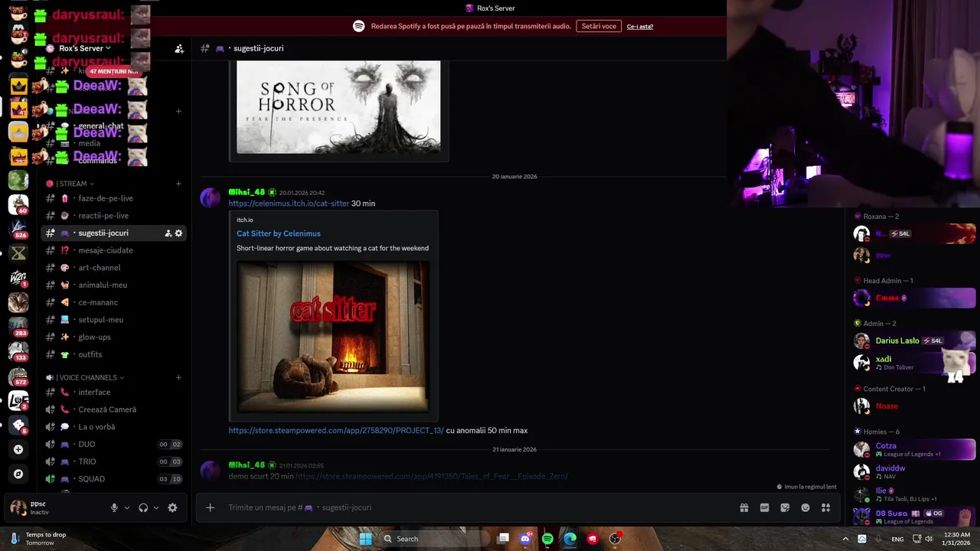Open Microsoft Edge from the taskbar

570,539
